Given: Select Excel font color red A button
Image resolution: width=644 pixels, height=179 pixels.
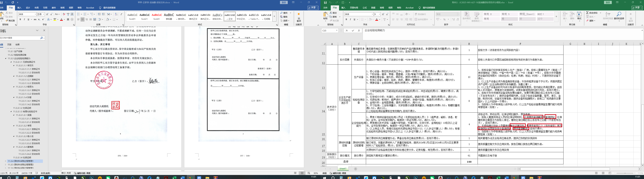Looking at the screenshot, I should [377, 20].
